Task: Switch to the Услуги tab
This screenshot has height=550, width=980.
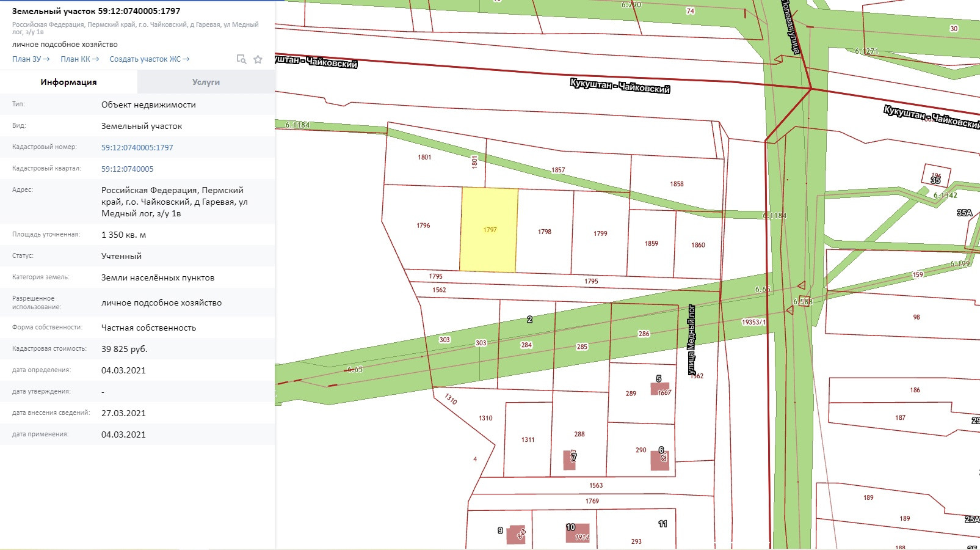Action: (x=206, y=82)
